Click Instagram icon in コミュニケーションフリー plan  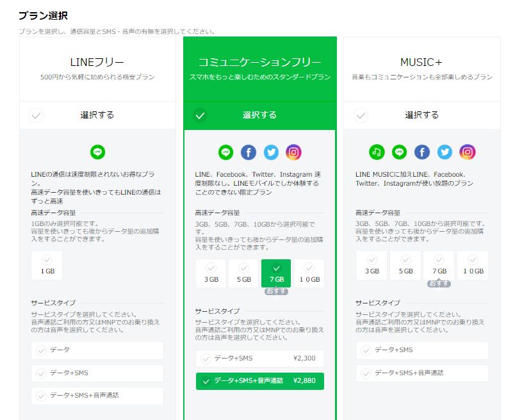293,152
